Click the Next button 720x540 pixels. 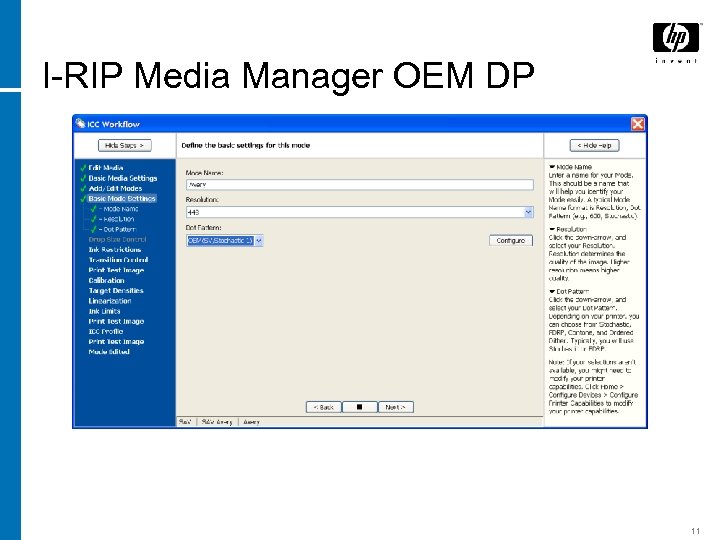395,407
